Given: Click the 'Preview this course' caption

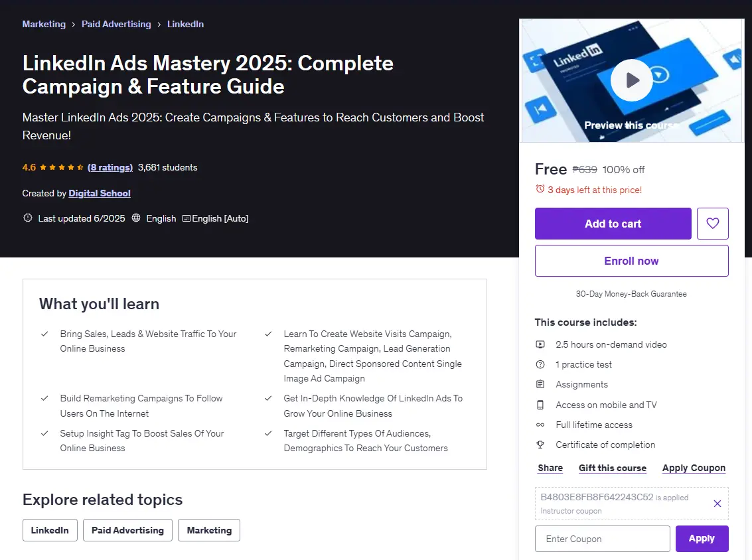Looking at the screenshot, I should click(x=631, y=125).
